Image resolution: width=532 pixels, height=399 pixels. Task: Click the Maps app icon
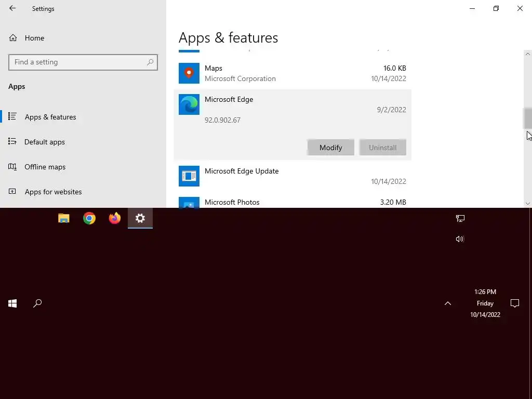189,73
